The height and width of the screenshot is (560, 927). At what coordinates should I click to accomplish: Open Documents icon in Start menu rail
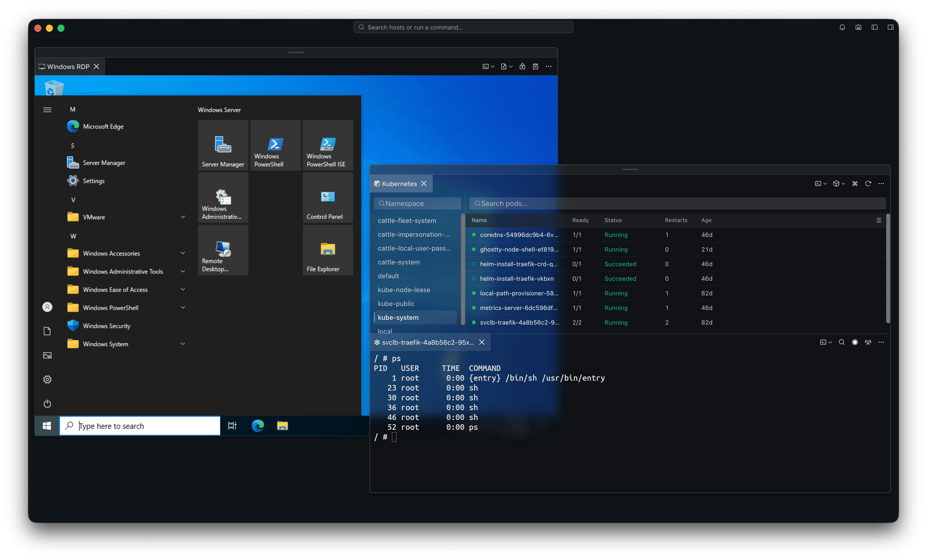tap(47, 331)
